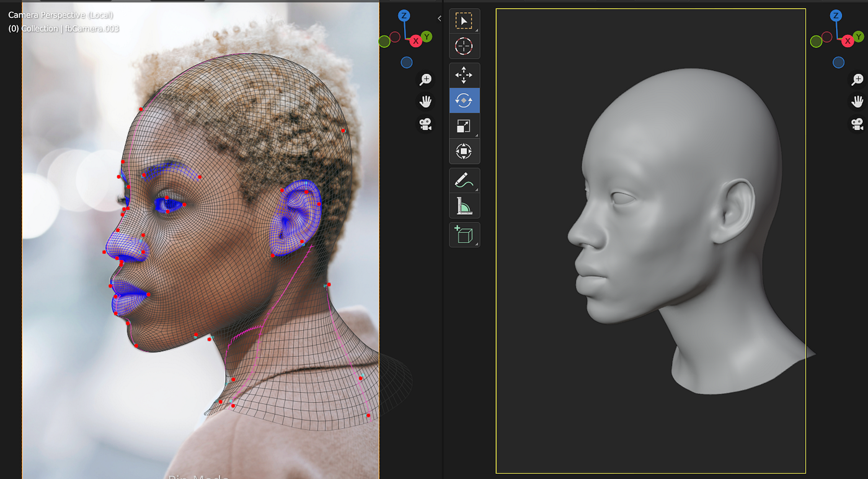Click the Z axis on right viewport gizmo
The image size is (868, 479).
(x=836, y=15)
